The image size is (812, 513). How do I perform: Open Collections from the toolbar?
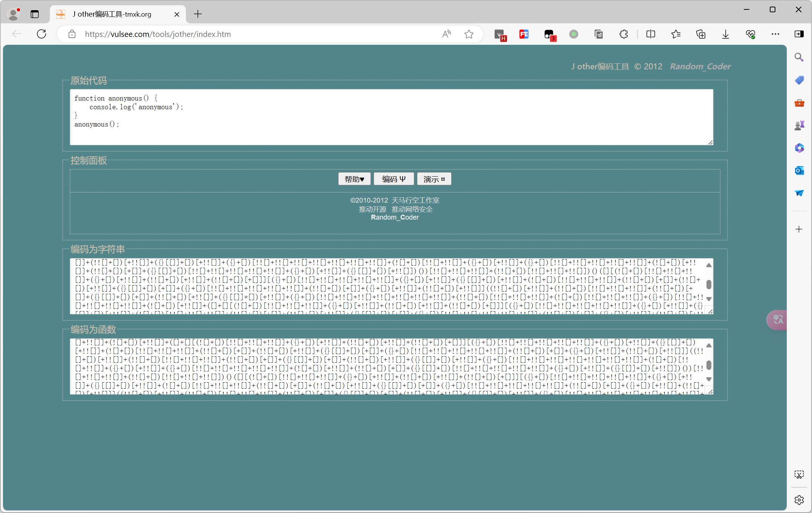(x=701, y=34)
